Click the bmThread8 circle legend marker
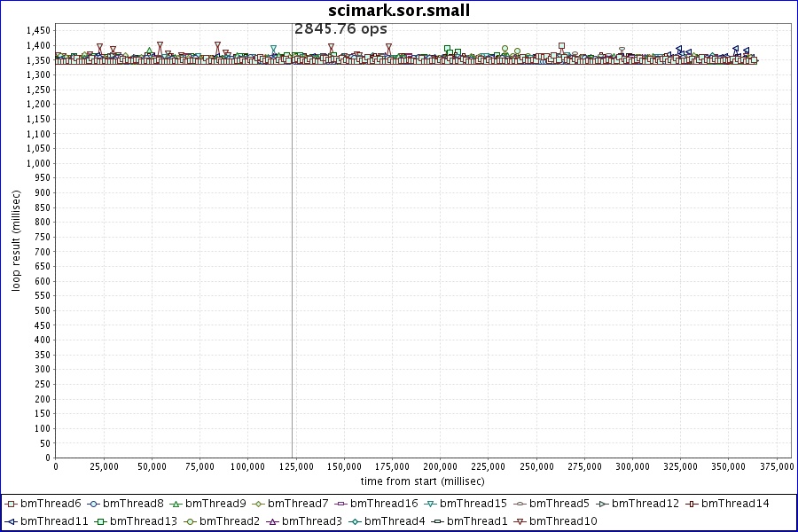The height and width of the screenshot is (532, 798). click(x=93, y=504)
